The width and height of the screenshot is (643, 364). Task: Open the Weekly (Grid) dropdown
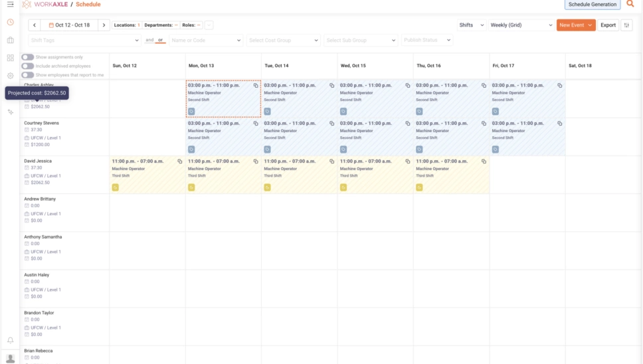(x=521, y=25)
